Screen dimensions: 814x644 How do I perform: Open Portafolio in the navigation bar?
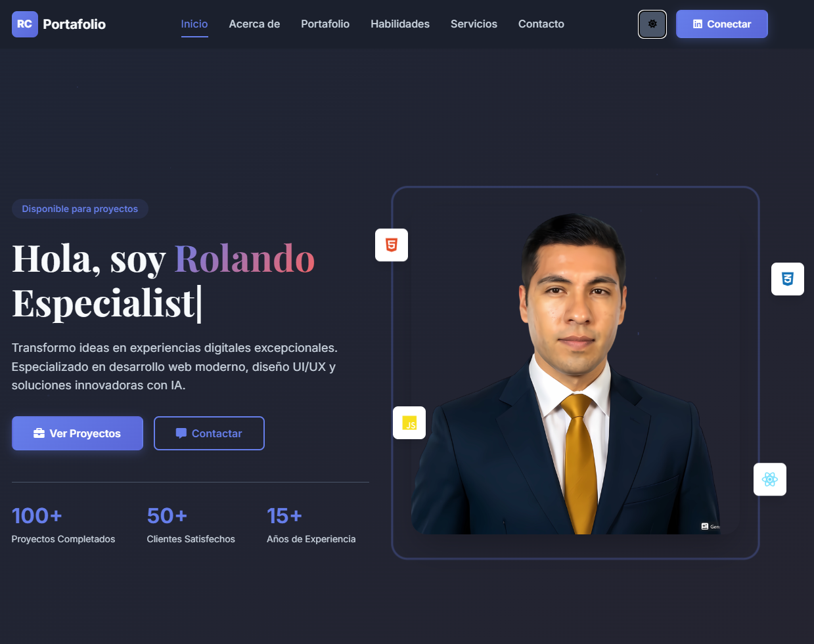pos(325,24)
